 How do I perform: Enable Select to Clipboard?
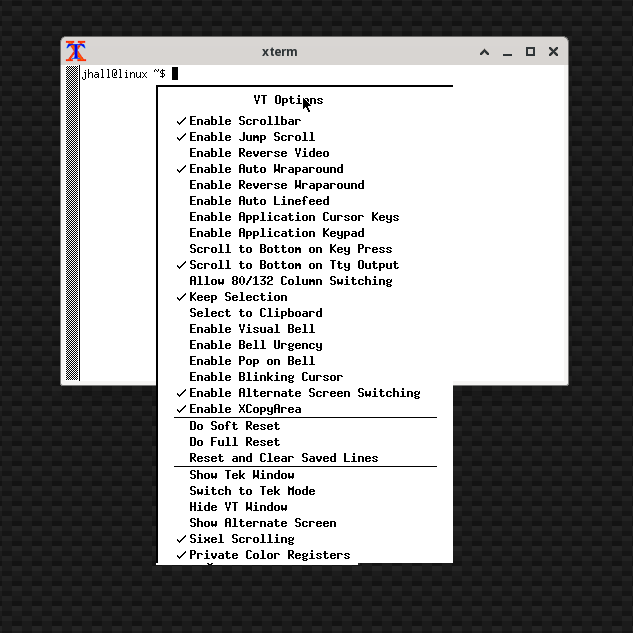click(305, 313)
